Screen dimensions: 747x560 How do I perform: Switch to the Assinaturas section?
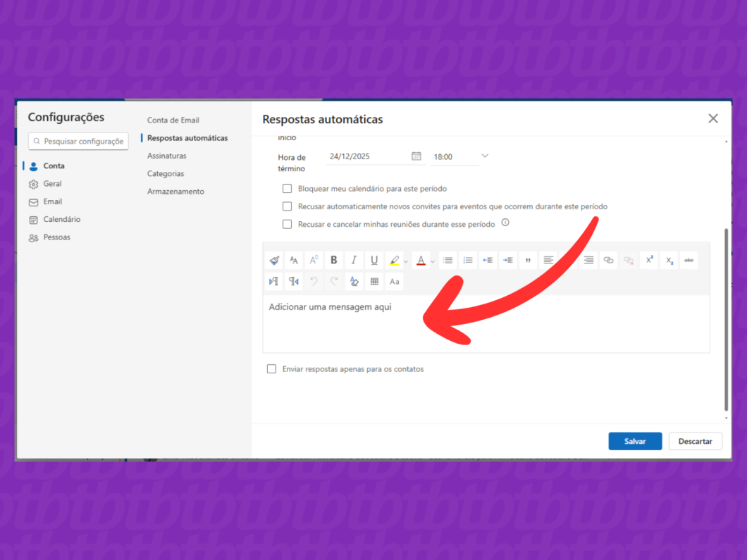(167, 156)
